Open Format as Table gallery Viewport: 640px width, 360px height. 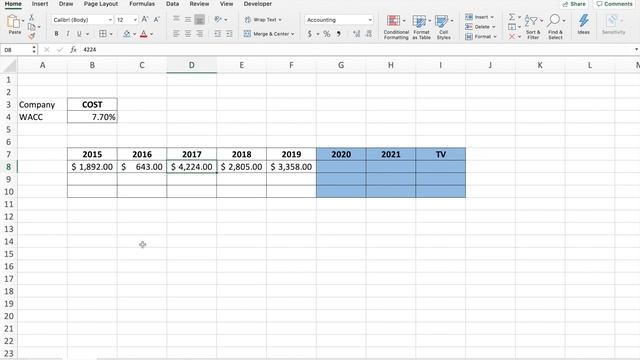pyautogui.click(x=421, y=27)
